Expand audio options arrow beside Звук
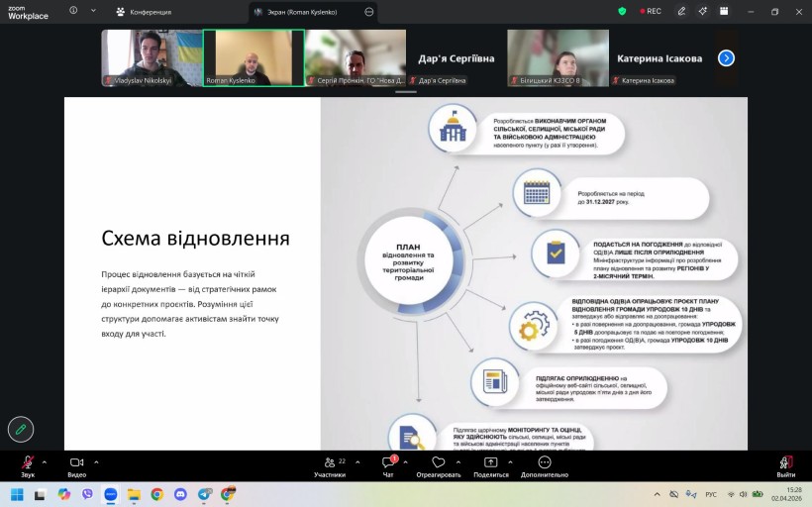Viewport: 812px width, 507px height. coord(44,462)
